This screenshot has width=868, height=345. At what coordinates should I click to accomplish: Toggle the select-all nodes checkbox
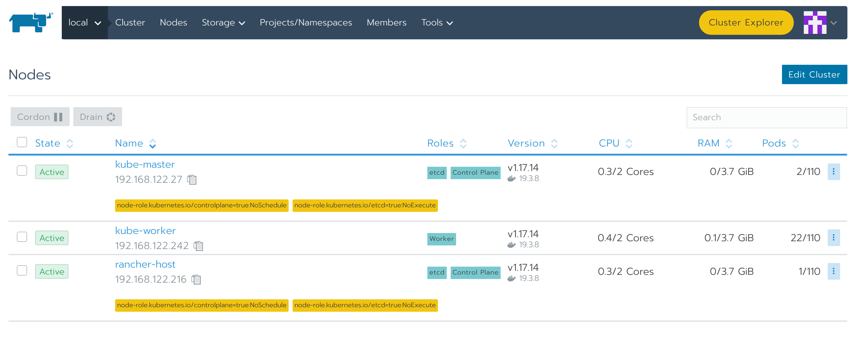(x=22, y=142)
